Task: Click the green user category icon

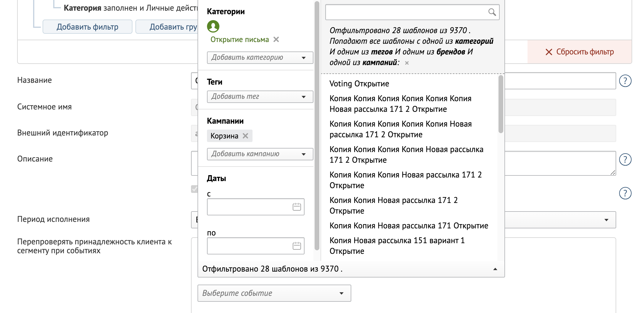Action: 213,26
